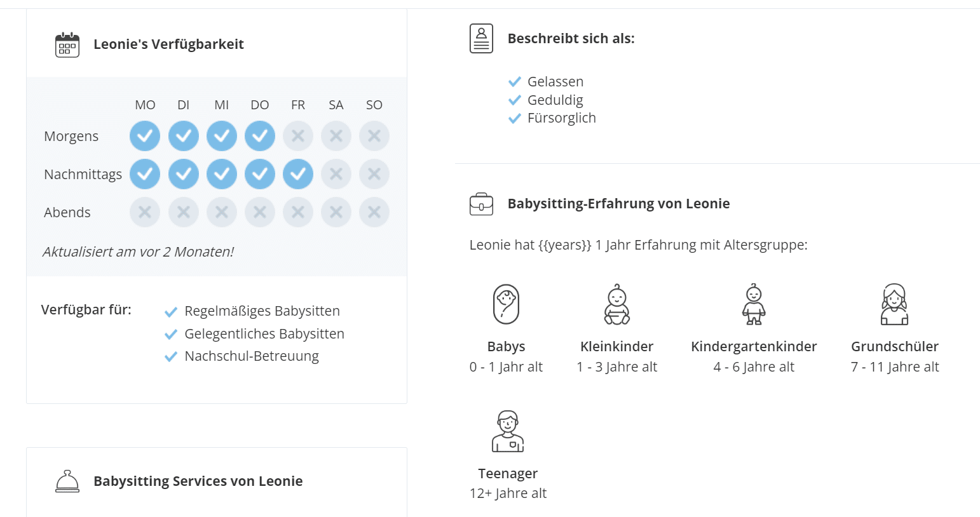Toggle Morgens availability for MO

click(x=145, y=136)
